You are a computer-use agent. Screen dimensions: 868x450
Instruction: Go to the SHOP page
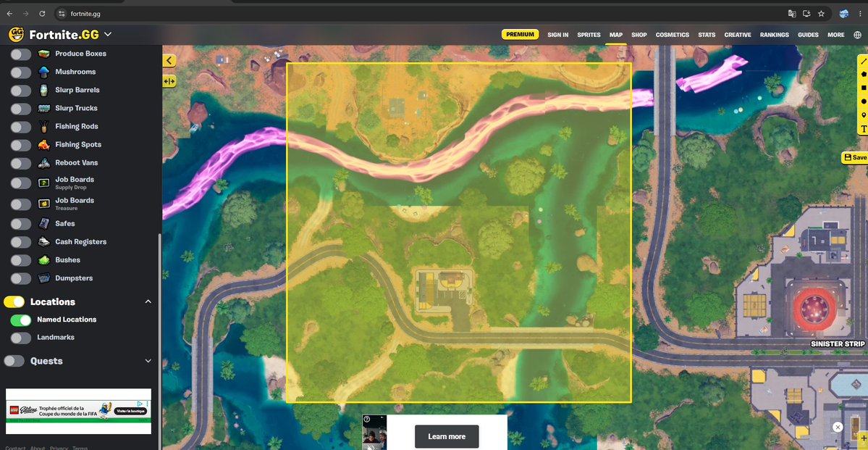point(639,34)
